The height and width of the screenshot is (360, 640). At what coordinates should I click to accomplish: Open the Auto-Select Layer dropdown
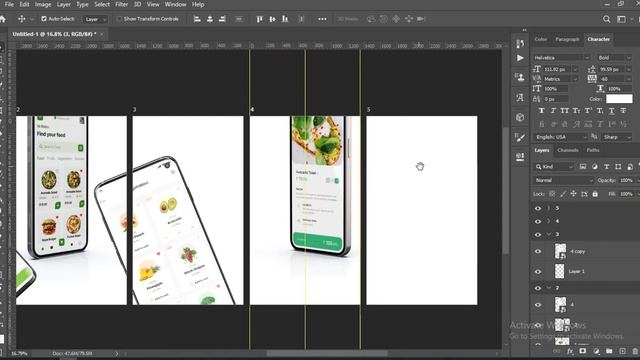tap(95, 19)
